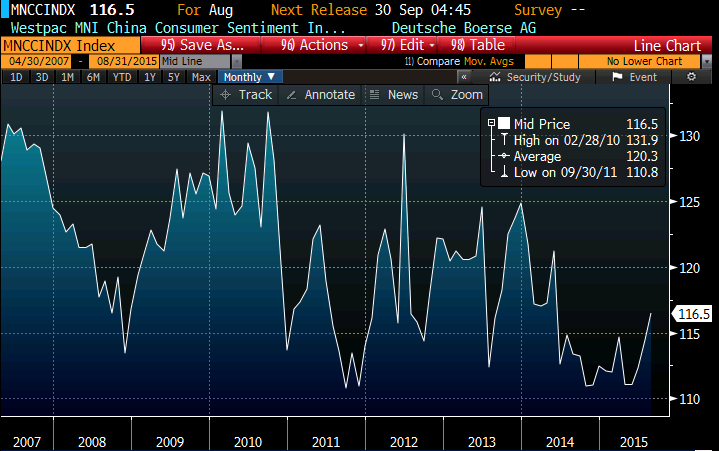Open the Security/Study panel

(535, 77)
